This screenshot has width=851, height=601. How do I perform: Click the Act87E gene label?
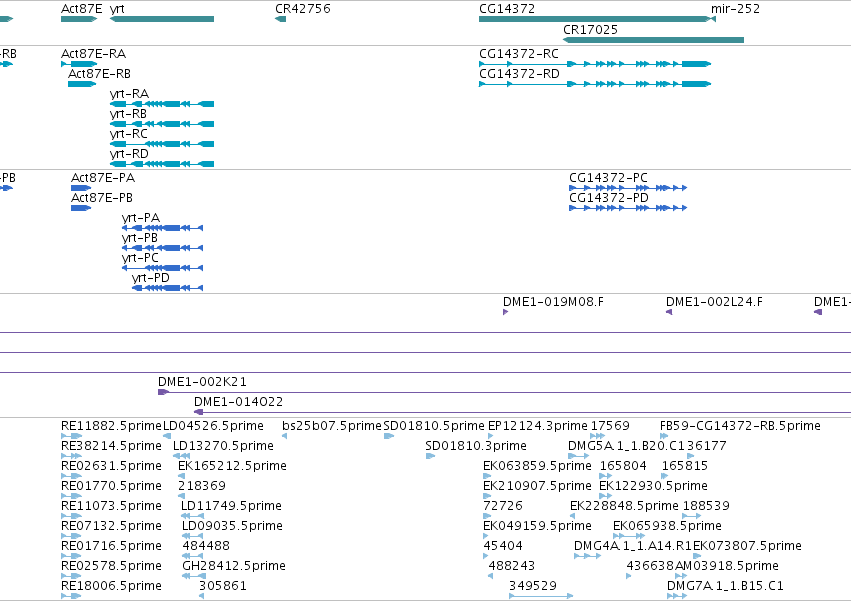click(81, 9)
